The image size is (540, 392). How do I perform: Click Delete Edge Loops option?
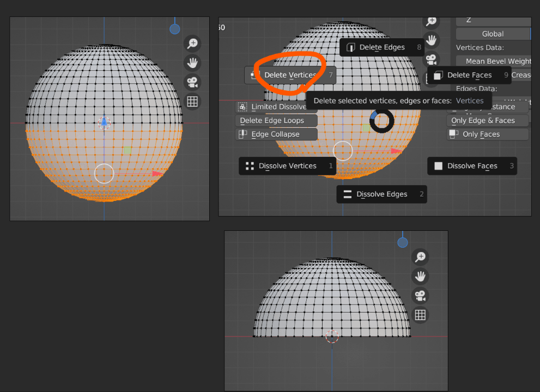(x=276, y=120)
